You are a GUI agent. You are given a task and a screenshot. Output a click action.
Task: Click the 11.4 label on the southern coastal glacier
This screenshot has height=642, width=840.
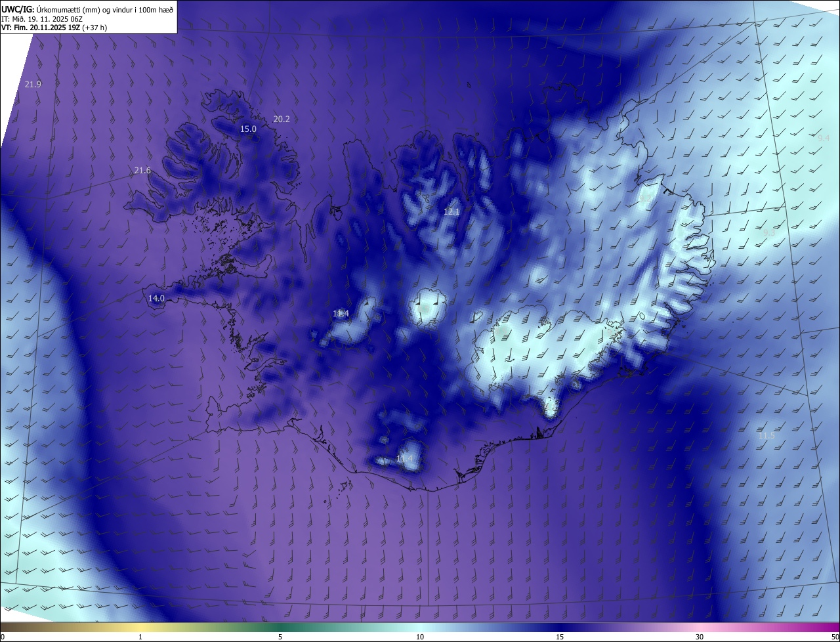pyautogui.click(x=404, y=458)
